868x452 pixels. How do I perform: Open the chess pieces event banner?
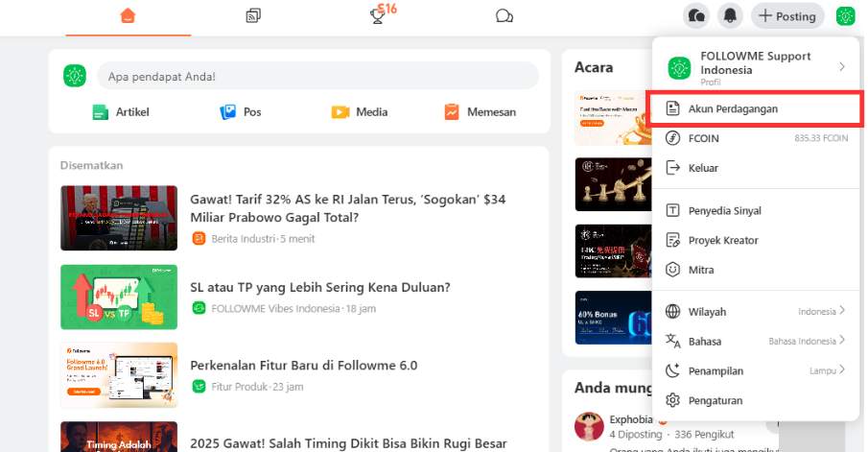[614, 184]
